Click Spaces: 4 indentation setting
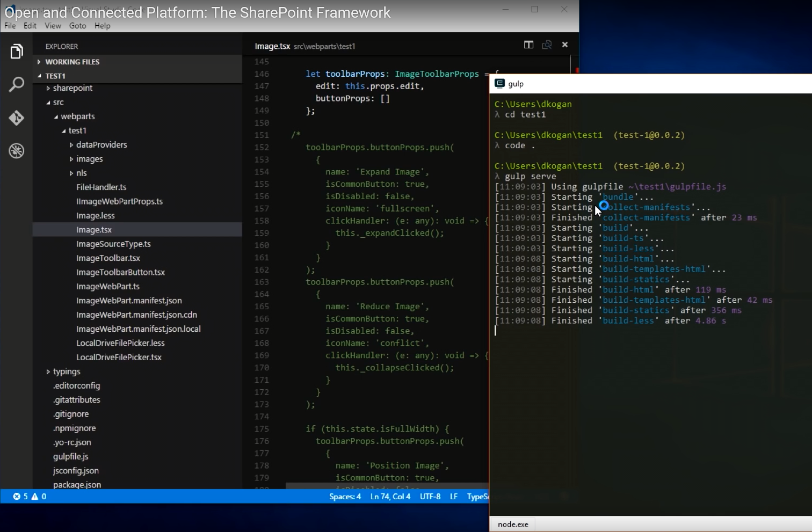This screenshot has height=532, width=812. (345, 497)
